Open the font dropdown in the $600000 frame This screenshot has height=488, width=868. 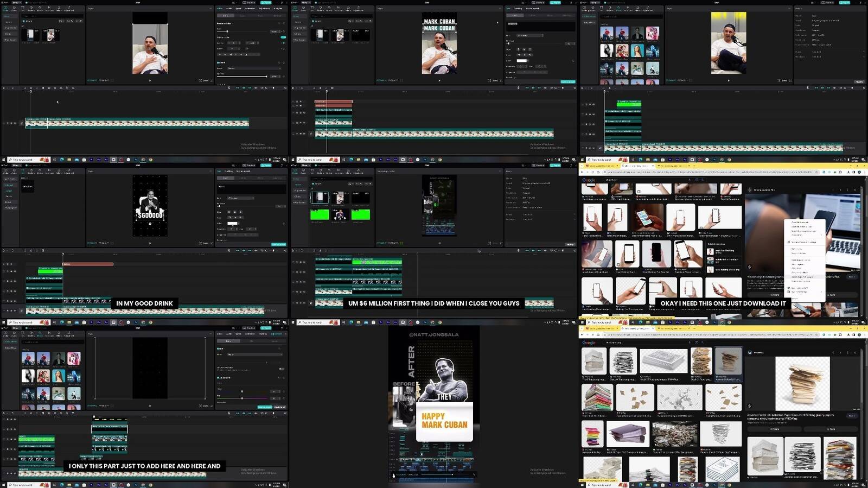(239, 198)
